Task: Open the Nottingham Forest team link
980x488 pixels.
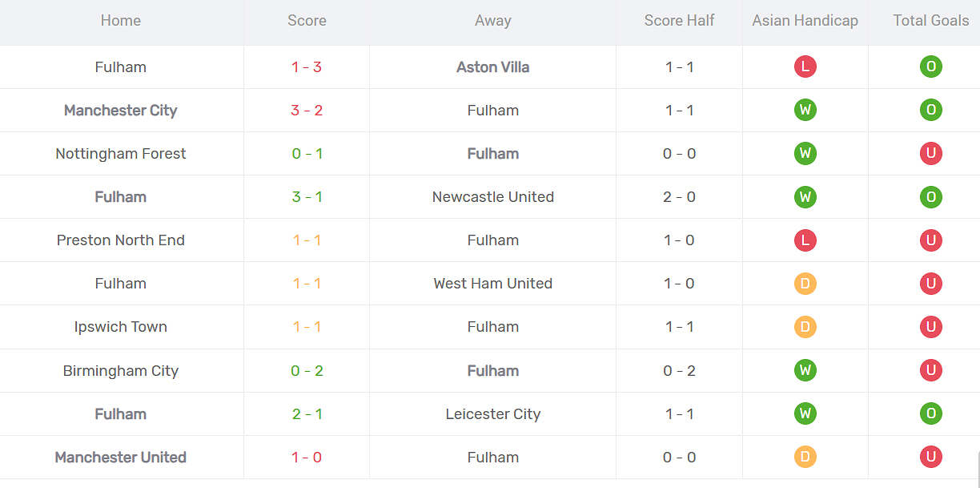Action: click(120, 154)
